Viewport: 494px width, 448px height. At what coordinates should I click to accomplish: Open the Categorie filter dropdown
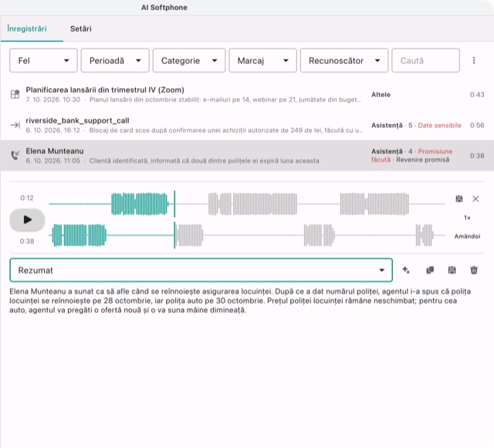(x=189, y=60)
